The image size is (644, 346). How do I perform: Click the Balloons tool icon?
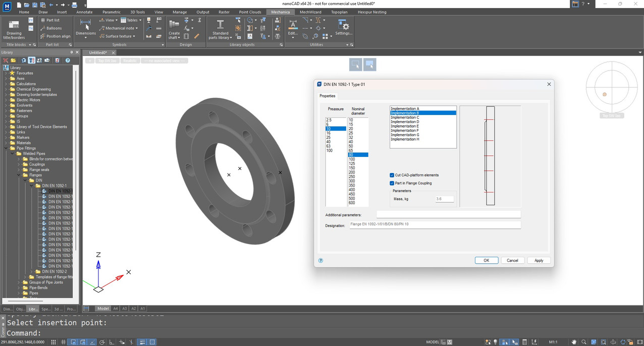point(43,28)
